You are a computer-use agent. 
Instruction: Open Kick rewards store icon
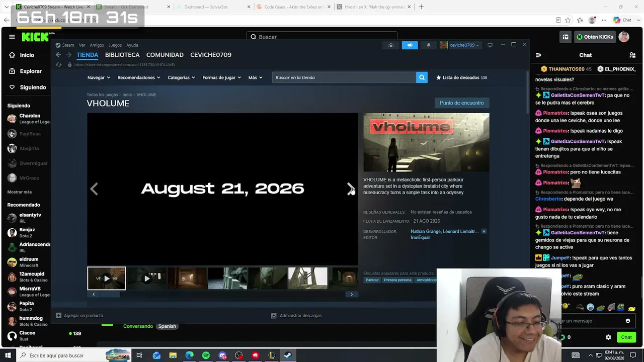tap(566, 37)
